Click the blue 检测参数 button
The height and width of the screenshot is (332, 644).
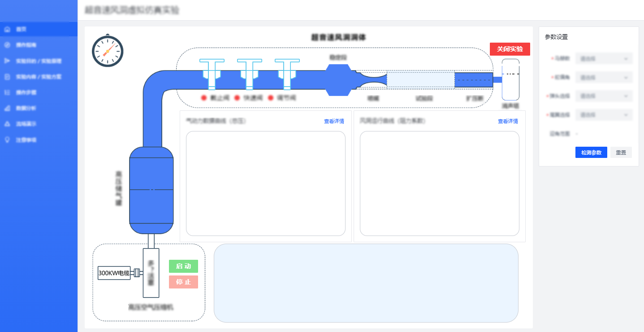coord(591,153)
